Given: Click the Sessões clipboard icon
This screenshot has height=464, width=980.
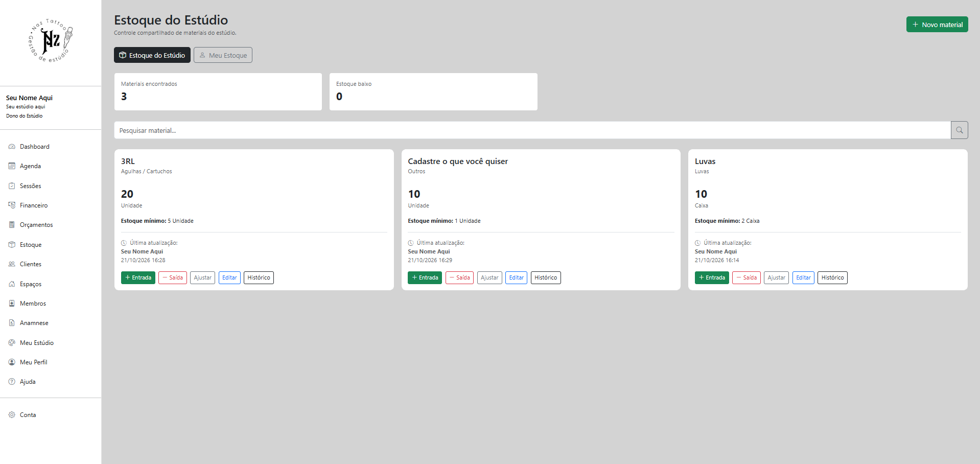Looking at the screenshot, I should pyautogui.click(x=12, y=186).
